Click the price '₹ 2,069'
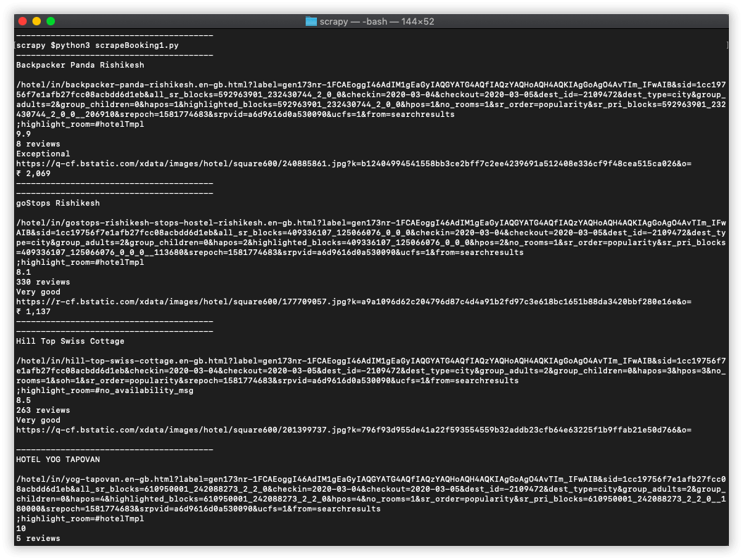 (33, 174)
